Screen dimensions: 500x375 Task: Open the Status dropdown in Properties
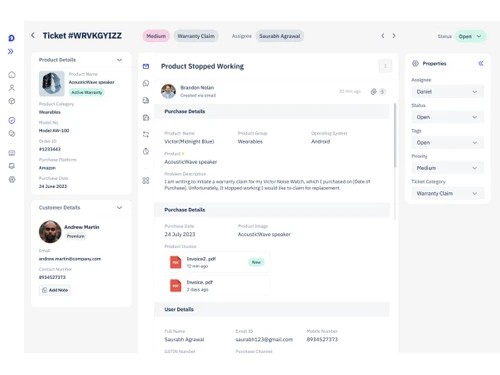click(447, 117)
